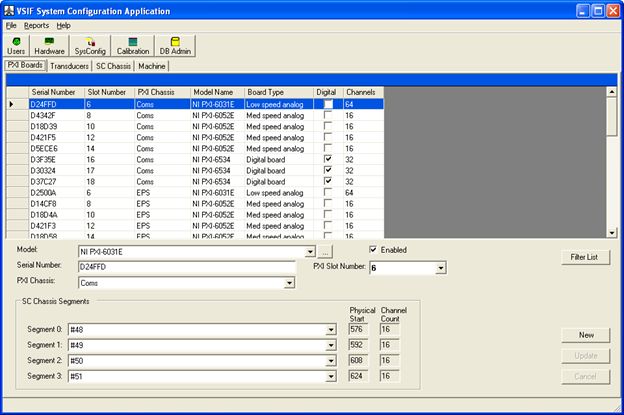
Task: Click the EPS chassis cell for D2500A
Action: click(162, 193)
